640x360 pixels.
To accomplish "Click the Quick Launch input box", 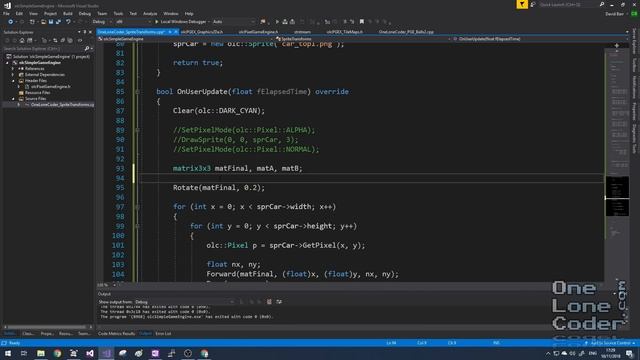I will pyautogui.click(x=568, y=4).
